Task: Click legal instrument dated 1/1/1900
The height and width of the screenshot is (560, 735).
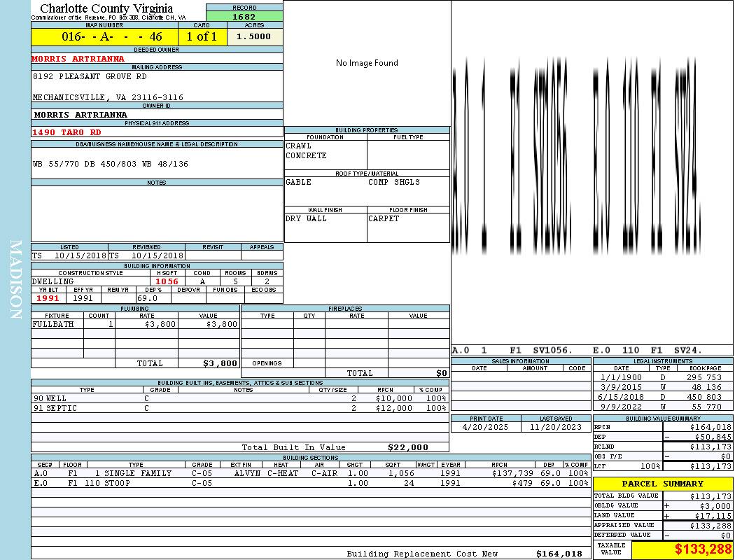Action: coord(621,378)
